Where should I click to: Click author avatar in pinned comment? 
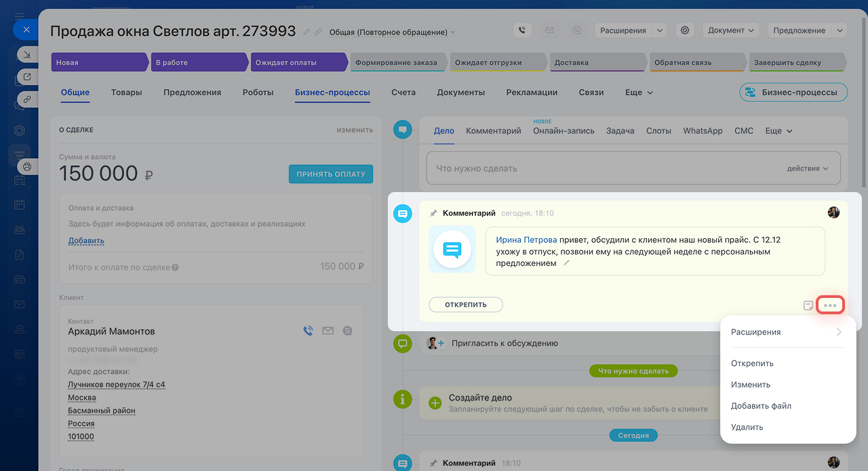click(x=834, y=212)
